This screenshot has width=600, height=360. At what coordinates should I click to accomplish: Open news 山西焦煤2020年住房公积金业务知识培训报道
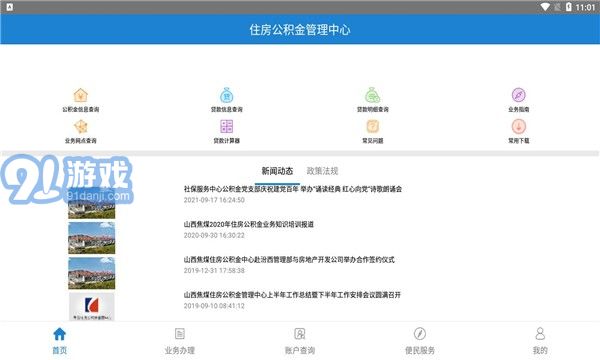point(249,224)
